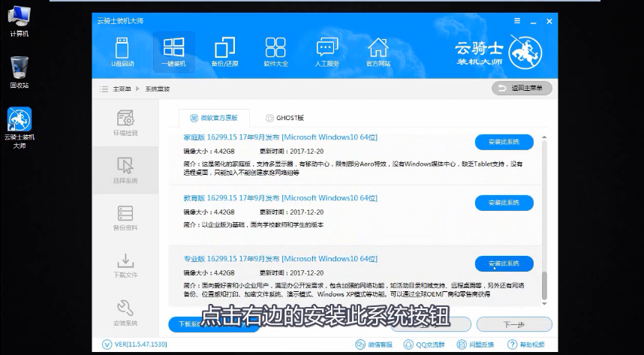Select 环境检测 step in sidebar
The height and width of the screenshot is (355, 644).
125,122
